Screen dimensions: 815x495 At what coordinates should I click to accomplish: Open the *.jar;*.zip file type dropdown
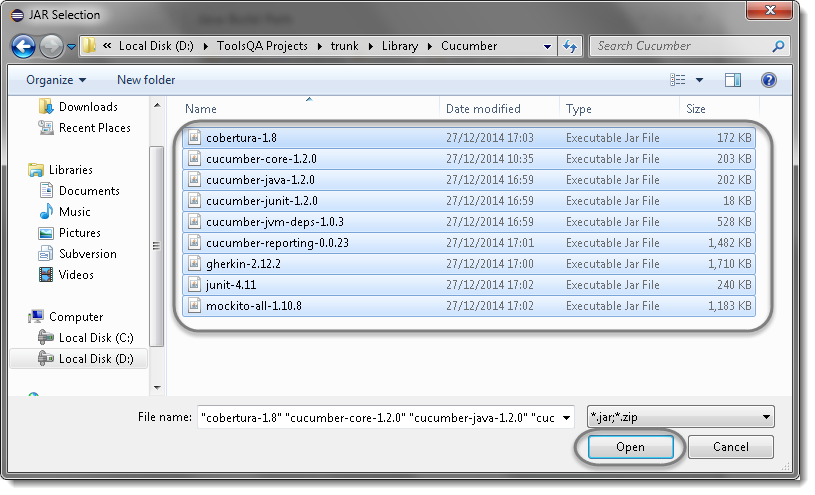[x=680, y=417]
